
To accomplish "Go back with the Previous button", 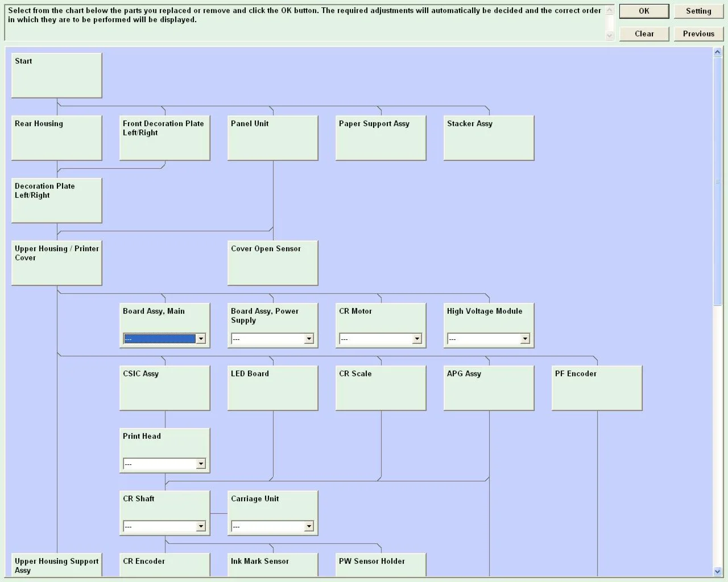I will click(698, 34).
